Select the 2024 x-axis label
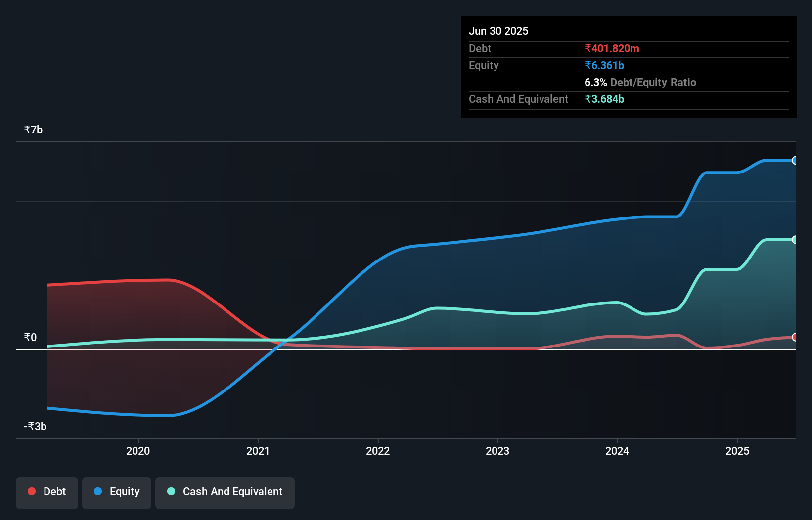Image resolution: width=812 pixels, height=520 pixels. [x=617, y=451]
